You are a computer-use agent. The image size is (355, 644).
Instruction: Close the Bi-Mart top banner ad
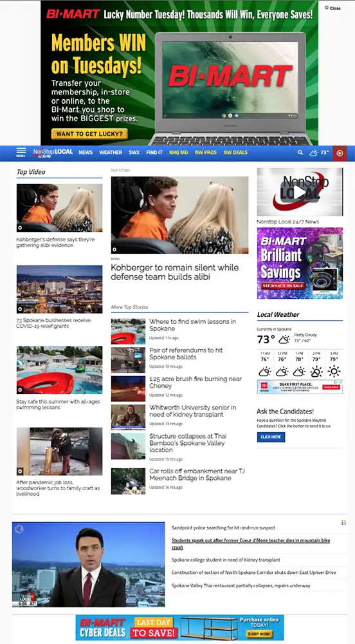point(332,8)
